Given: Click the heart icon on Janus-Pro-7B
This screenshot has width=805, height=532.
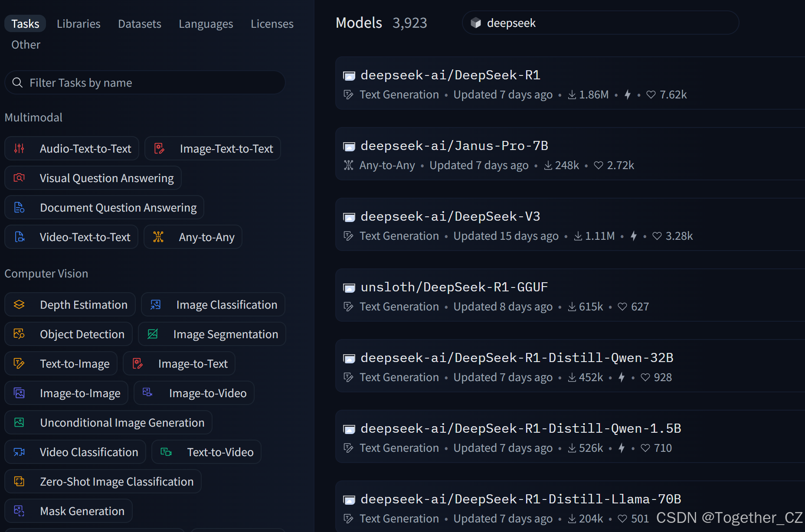Looking at the screenshot, I should click(x=599, y=165).
